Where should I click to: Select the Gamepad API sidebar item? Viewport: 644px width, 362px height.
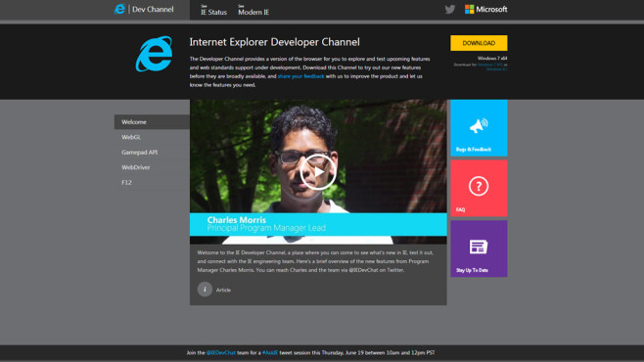(152, 153)
